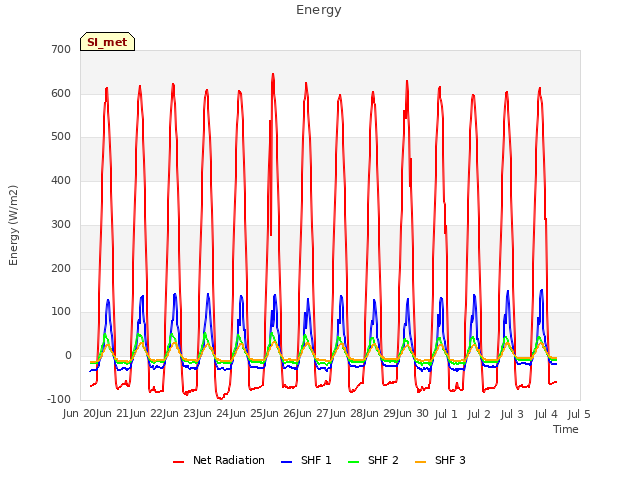Click the blue SHF 1 legend swatch

pos(287,462)
